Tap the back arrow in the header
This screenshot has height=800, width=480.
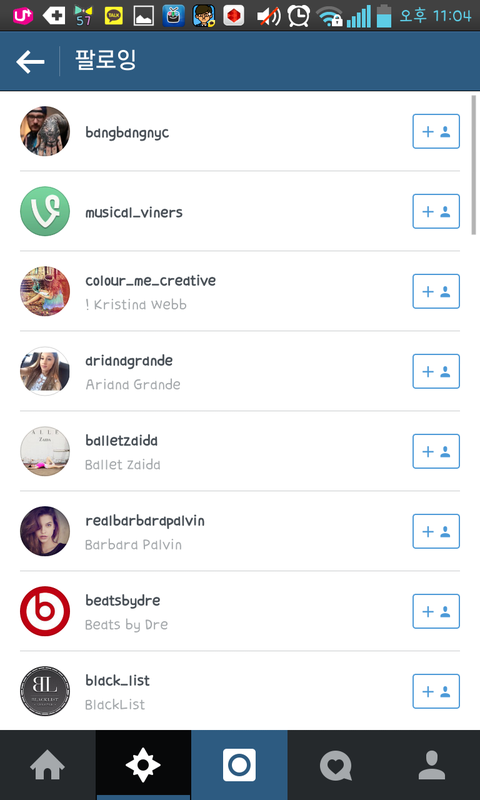[x=30, y=61]
